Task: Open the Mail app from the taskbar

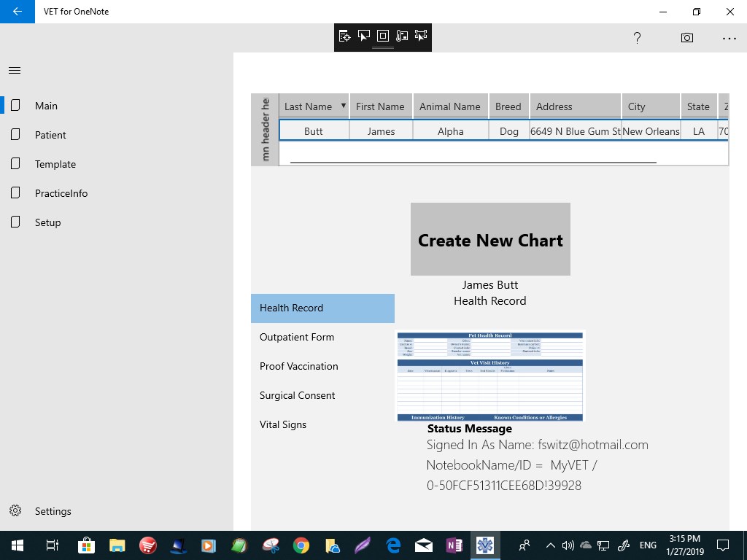Action: click(424, 545)
